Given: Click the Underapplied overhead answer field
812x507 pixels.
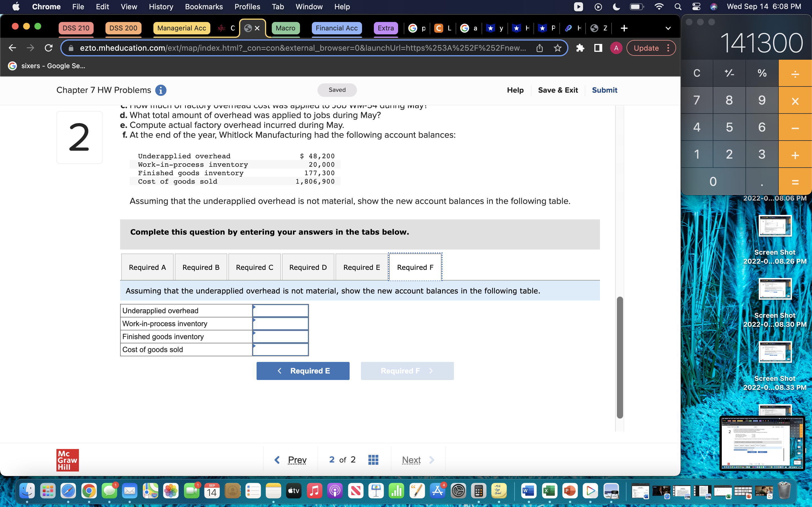Looking at the screenshot, I should click(281, 310).
